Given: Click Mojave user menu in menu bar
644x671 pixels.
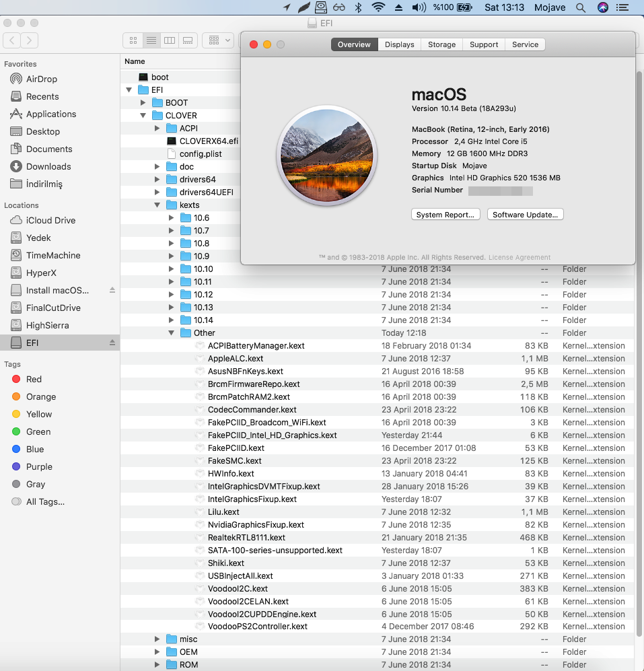Looking at the screenshot, I should click(x=549, y=7).
